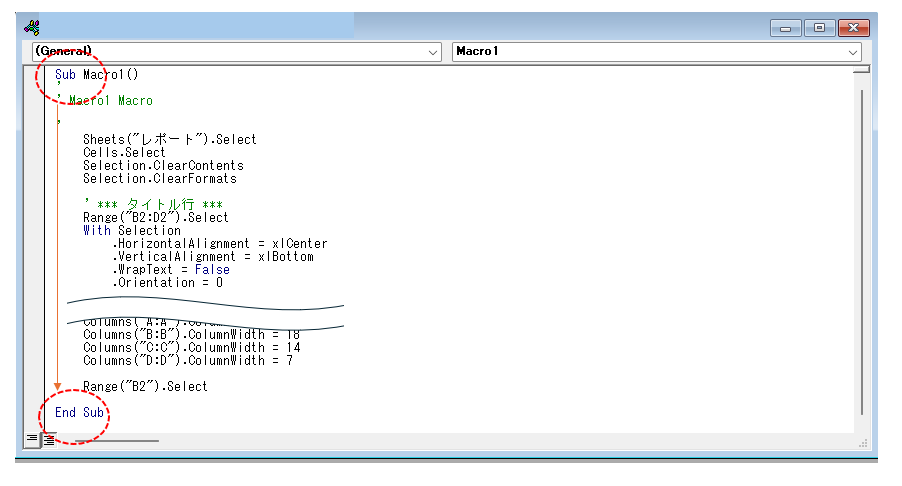Click the End Sub line
902x486 pixels.
tap(80, 412)
